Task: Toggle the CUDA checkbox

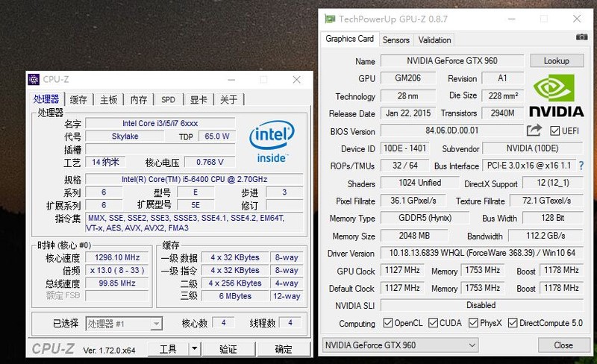Action: pyautogui.click(x=433, y=323)
